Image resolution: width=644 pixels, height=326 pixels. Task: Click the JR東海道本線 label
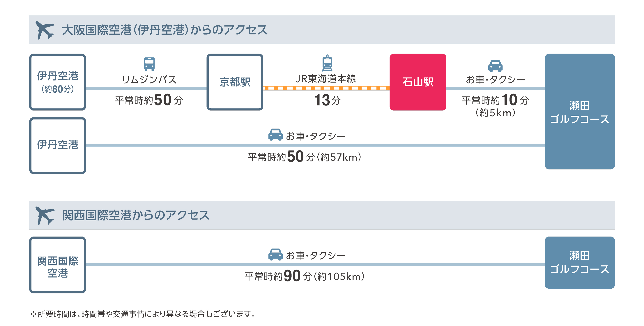pos(326,79)
